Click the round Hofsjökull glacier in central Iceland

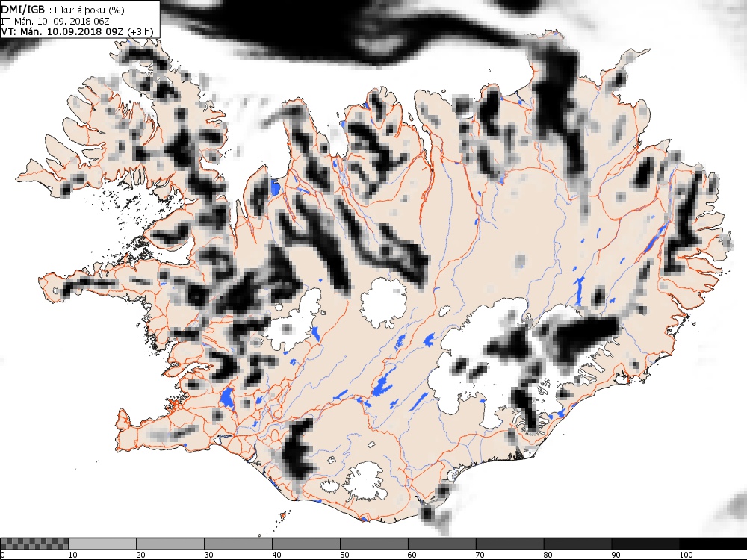pos(383,303)
